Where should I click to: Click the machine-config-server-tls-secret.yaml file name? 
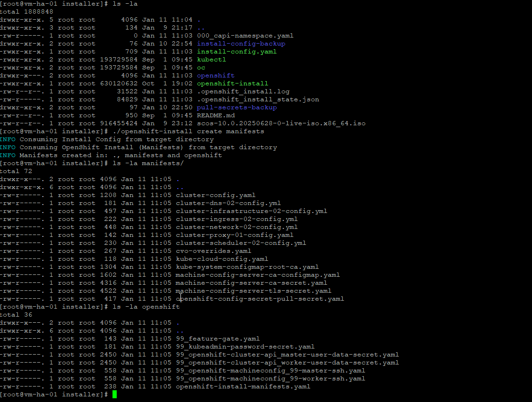[253, 291]
